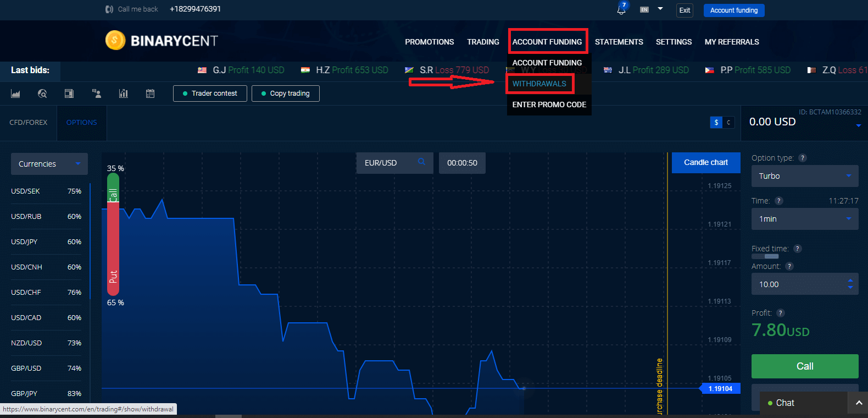The height and width of the screenshot is (418, 868).
Task: Open notifications bell with 7 badge
Action: coord(621,9)
